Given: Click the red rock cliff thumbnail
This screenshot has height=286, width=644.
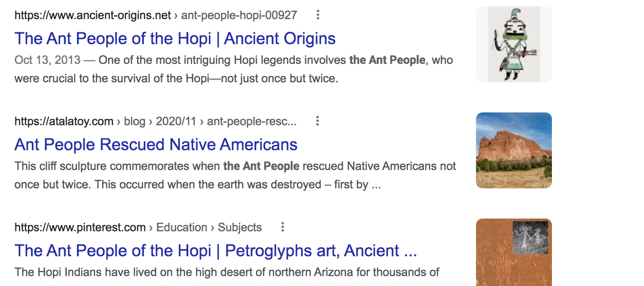Looking at the screenshot, I should coord(514,150).
